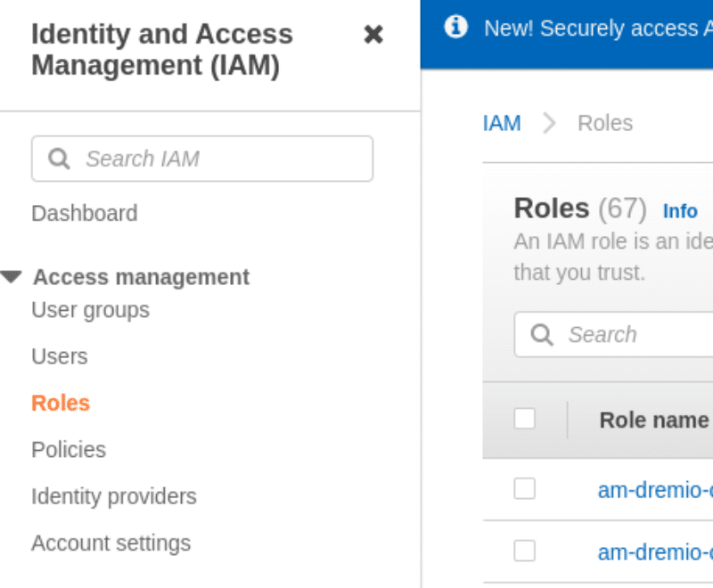This screenshot has height=588, width=713.
Task: Focus the Search IAM input field
Action: coord(202,159)
